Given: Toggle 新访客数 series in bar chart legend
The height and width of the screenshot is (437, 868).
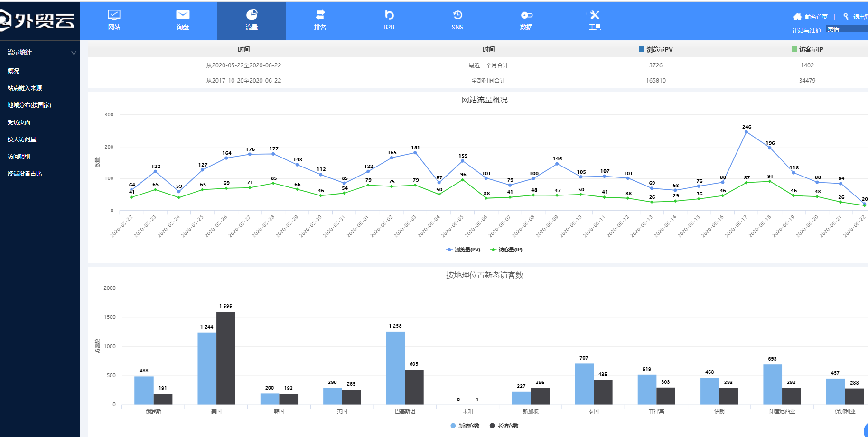Looking at the screenshot, I should tap(465, 426).
